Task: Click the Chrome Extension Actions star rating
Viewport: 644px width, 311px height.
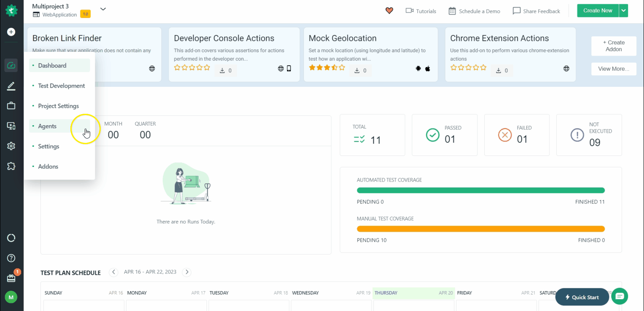Action: pos(468,67)
